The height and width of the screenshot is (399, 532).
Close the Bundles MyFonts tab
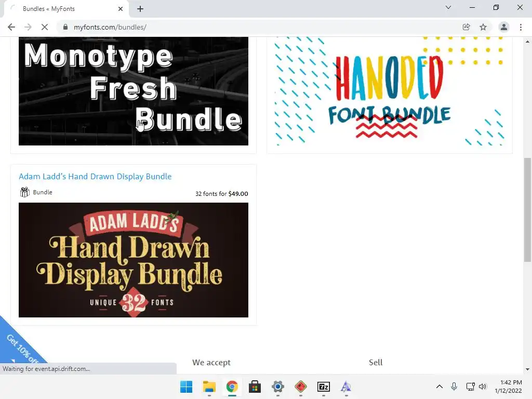(121, 9)
